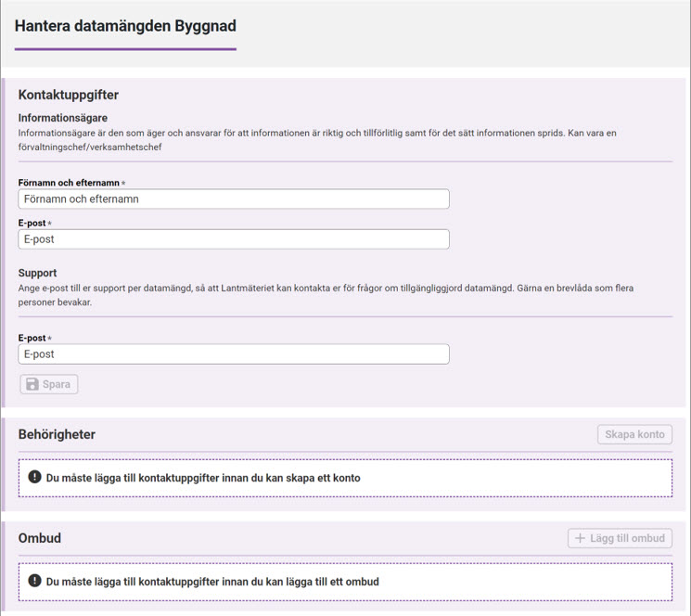Click the exclamation icon in the Behörigheter notice
691x616 pixels.
click(x=34, y=477)
